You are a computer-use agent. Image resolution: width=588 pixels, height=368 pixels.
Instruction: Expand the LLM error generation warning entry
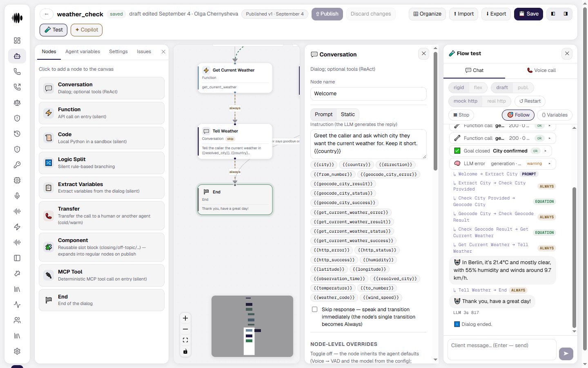pos(503,164)
